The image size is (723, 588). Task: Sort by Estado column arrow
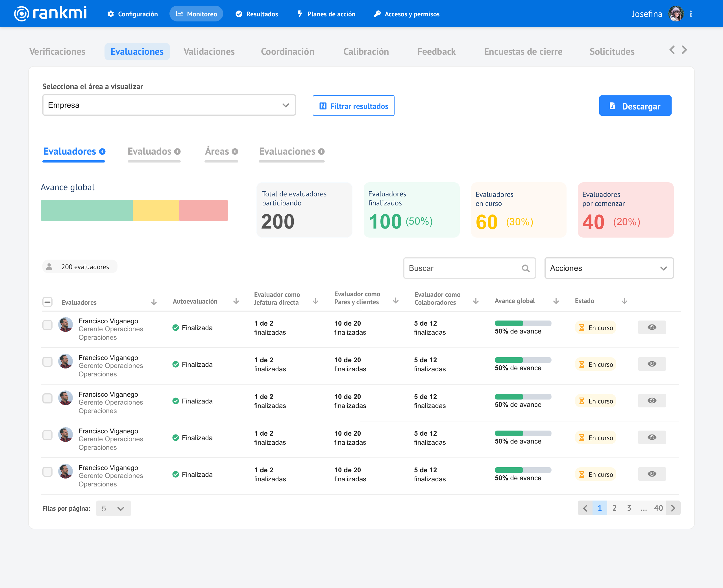[624, 301]
